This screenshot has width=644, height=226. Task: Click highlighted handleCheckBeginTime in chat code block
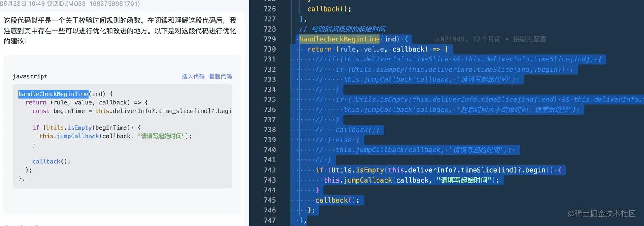click(x=53, y=94)
